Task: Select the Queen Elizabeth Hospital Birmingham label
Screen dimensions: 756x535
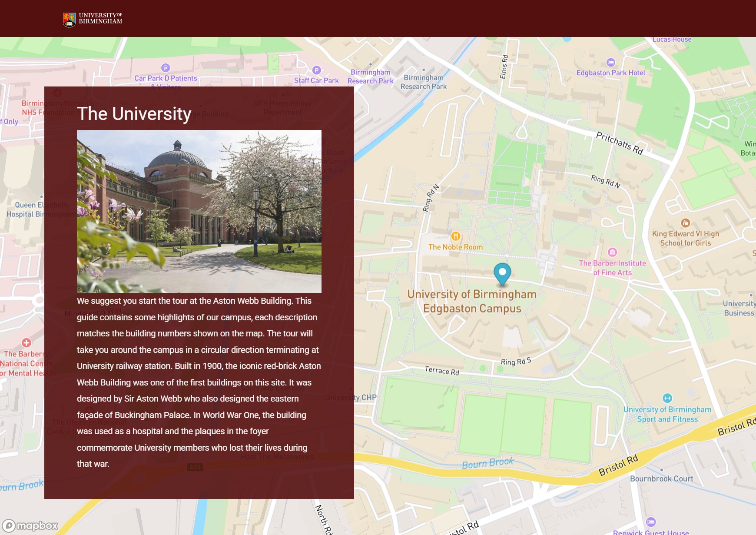Action: tap(41, 209)
